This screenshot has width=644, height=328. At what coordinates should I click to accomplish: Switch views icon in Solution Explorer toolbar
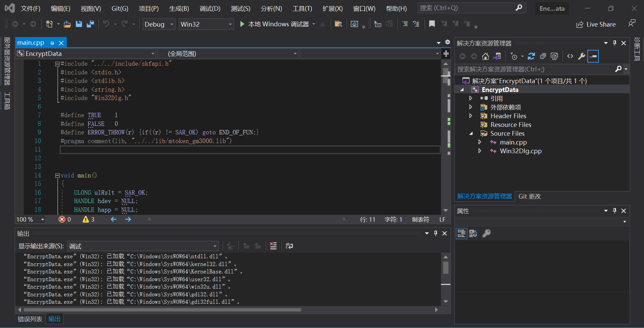497,56
